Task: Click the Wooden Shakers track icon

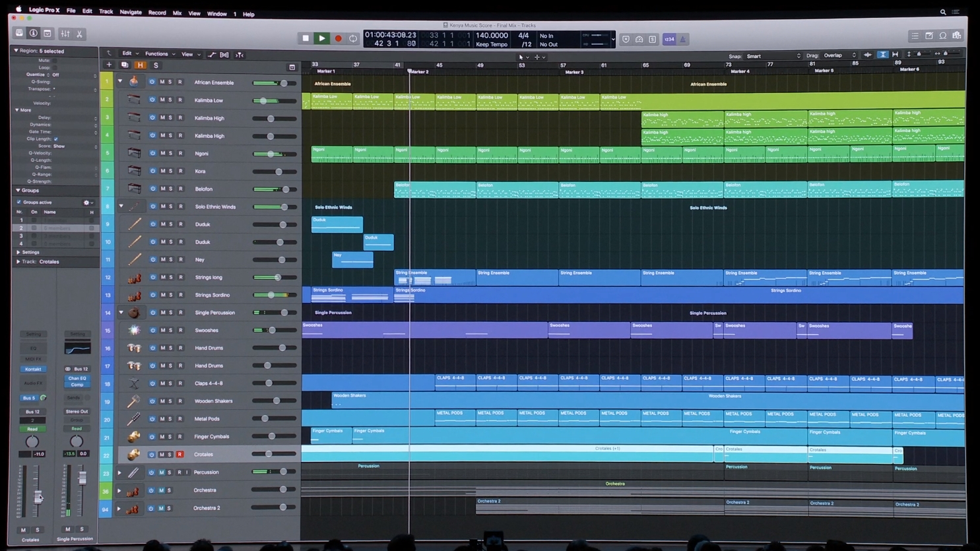Action: point(134,401)
